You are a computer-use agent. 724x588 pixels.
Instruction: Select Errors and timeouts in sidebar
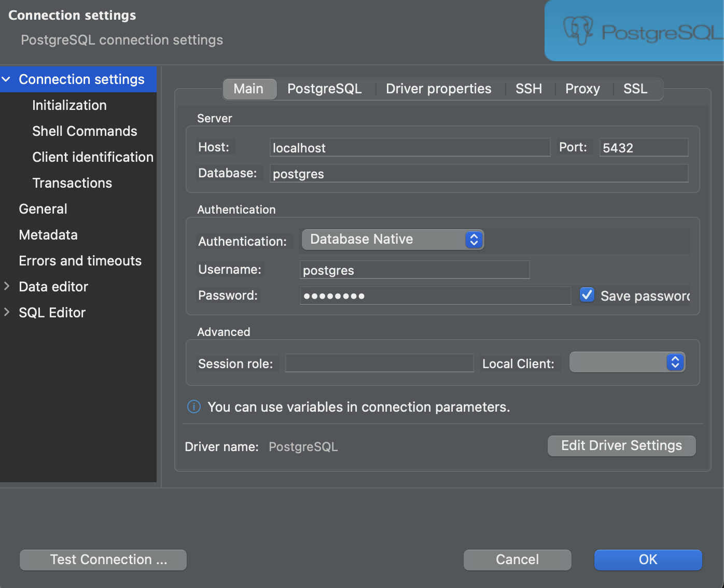pos(78,261)
